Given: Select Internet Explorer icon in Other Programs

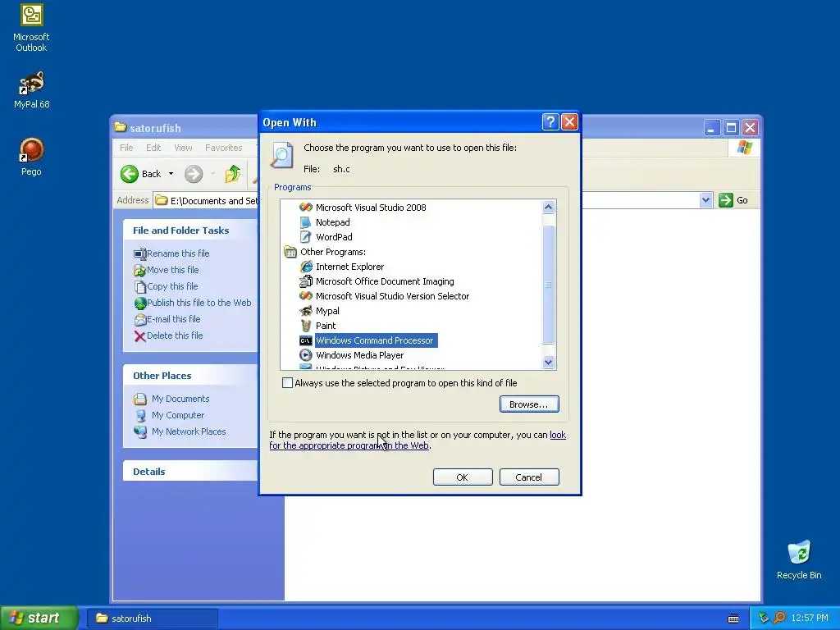Looking at the screenshot, I should point(305,267).
